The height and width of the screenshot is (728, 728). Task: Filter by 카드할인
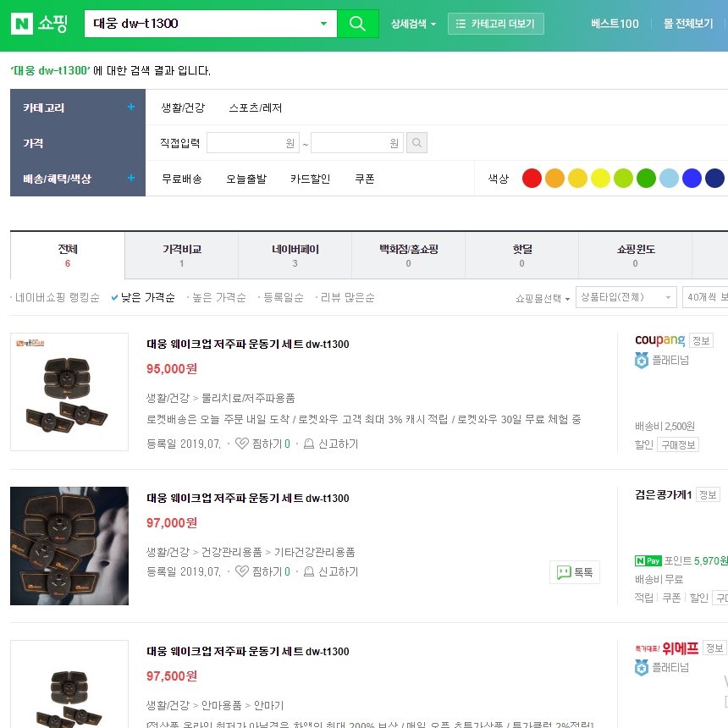(x=310, y=179)
